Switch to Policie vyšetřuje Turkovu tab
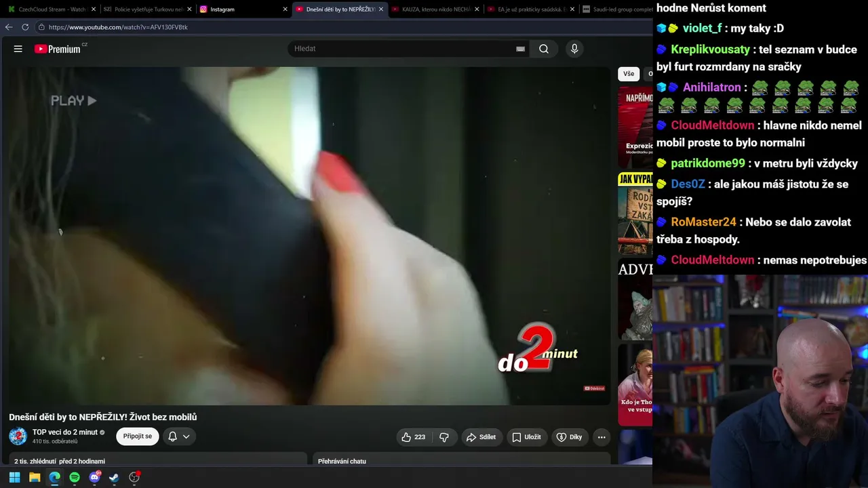Image resolution: width=868 pixels, height=488 pixels. 147,9
